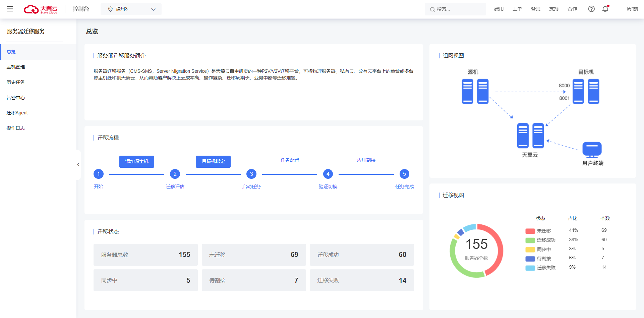Click the green 迁移成功 legend swatch
The width and height of the screenshot is (644, 318).
pyautogui.click(x=530, y=240)
